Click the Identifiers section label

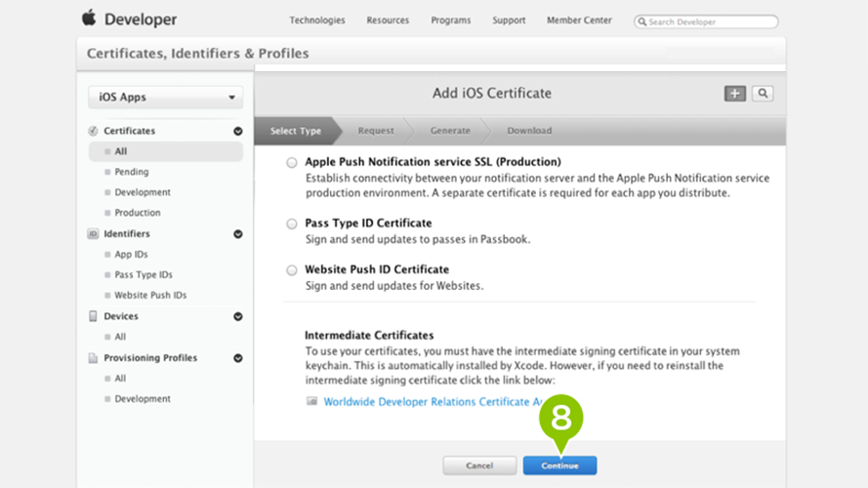point(127,233)
